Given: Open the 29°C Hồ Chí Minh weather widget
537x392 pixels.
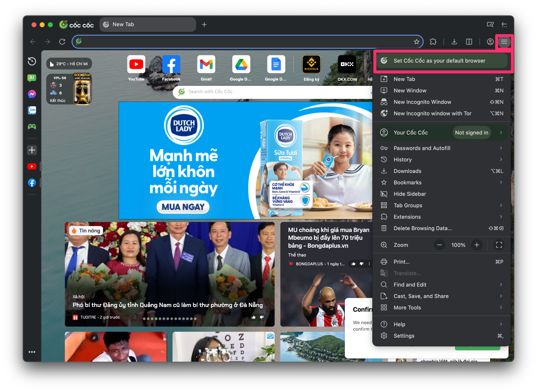Looking at the screenshot, I should click(69, 64).
